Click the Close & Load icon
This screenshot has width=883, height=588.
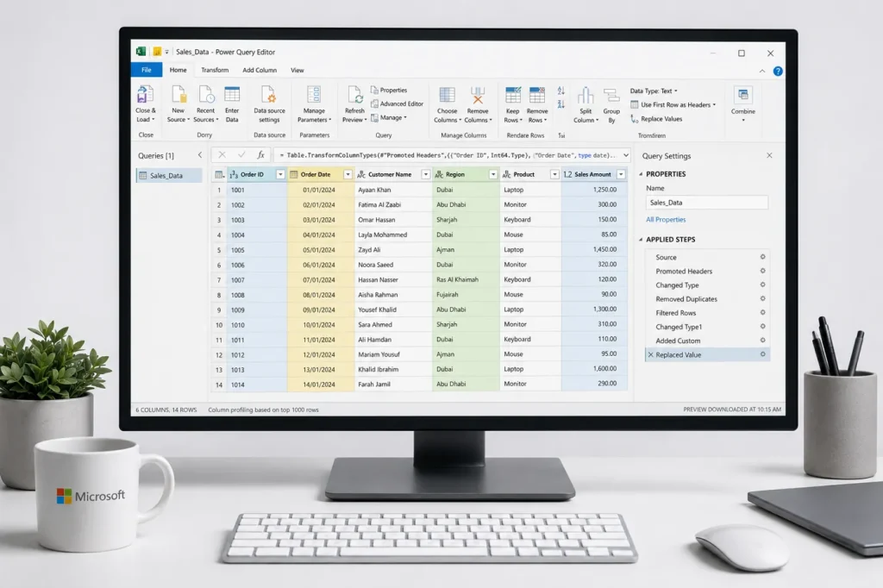point(145,95)
